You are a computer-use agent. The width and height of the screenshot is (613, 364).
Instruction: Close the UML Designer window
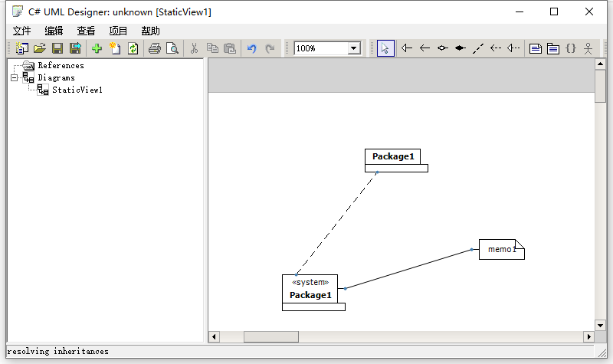pos(589,12)
